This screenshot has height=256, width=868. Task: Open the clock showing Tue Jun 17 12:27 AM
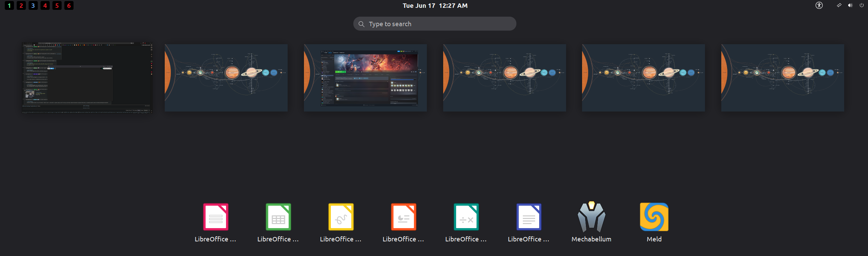tap(435, 5)
